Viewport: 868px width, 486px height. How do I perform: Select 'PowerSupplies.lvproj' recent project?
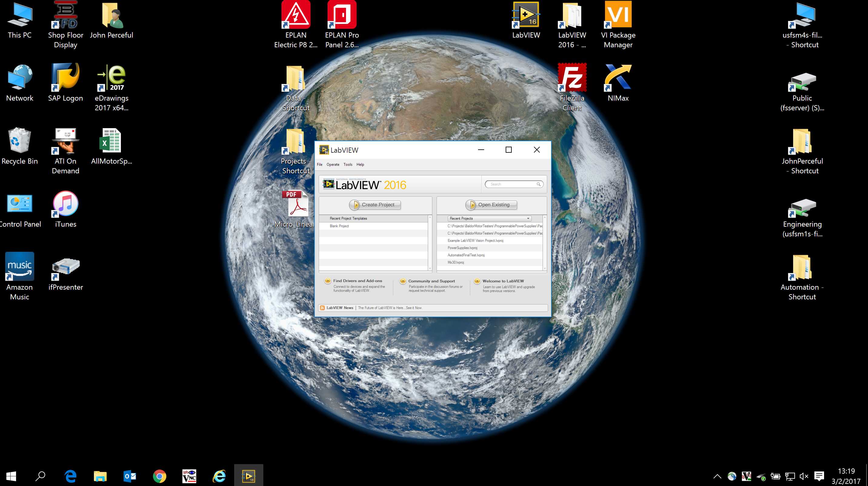pos(462,248)
